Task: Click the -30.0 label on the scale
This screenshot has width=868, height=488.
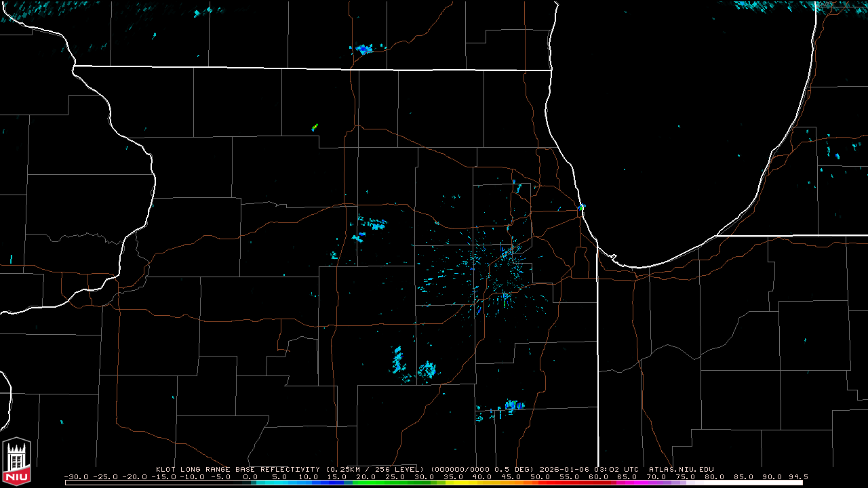Action: 77,476
